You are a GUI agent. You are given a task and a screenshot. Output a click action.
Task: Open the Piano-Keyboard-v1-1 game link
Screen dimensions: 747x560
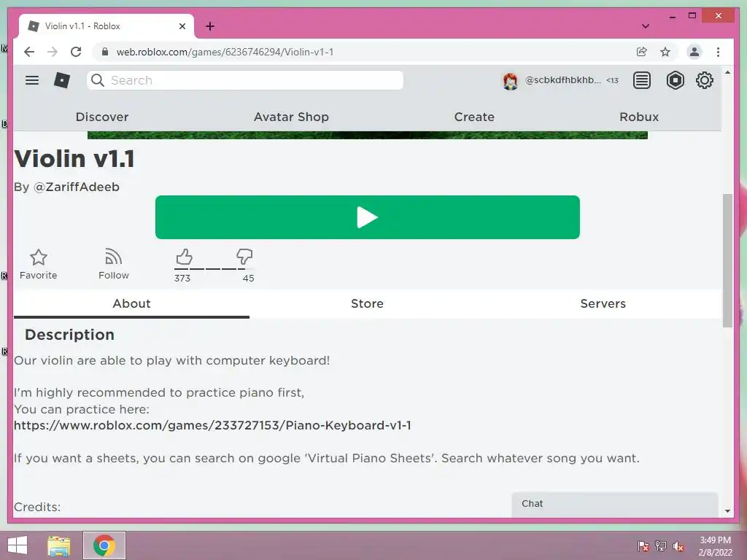click(x=212, y=425)
